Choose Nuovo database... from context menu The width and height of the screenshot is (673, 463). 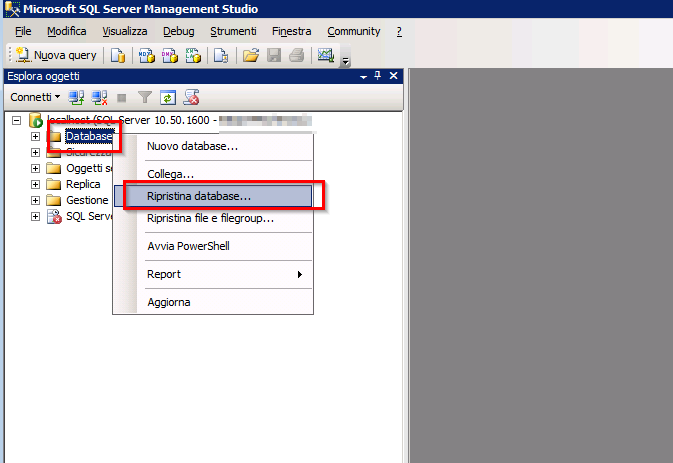pos(213,146)
